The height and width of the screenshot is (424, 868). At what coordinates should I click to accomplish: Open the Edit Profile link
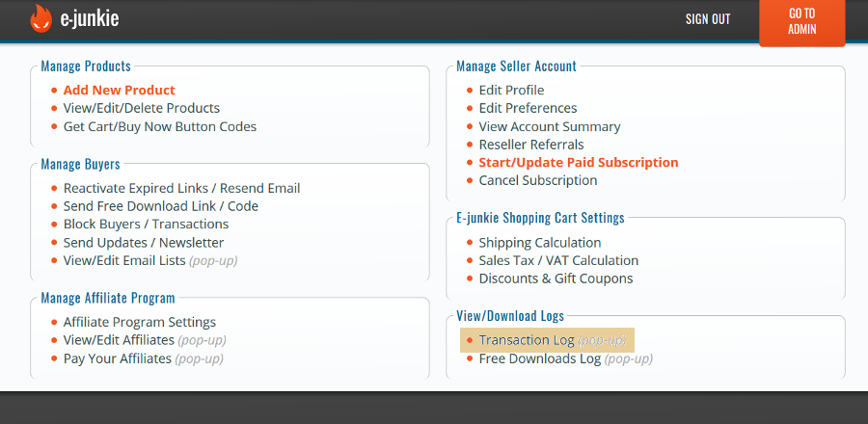(x=511, y=91)
